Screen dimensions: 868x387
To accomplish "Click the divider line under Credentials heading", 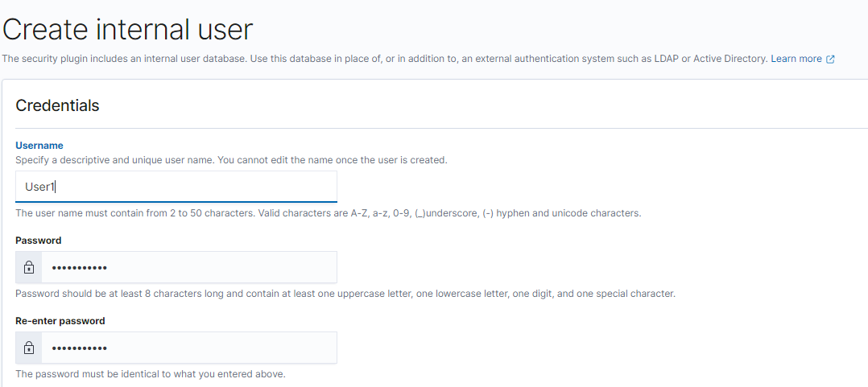I will point(442,128).
